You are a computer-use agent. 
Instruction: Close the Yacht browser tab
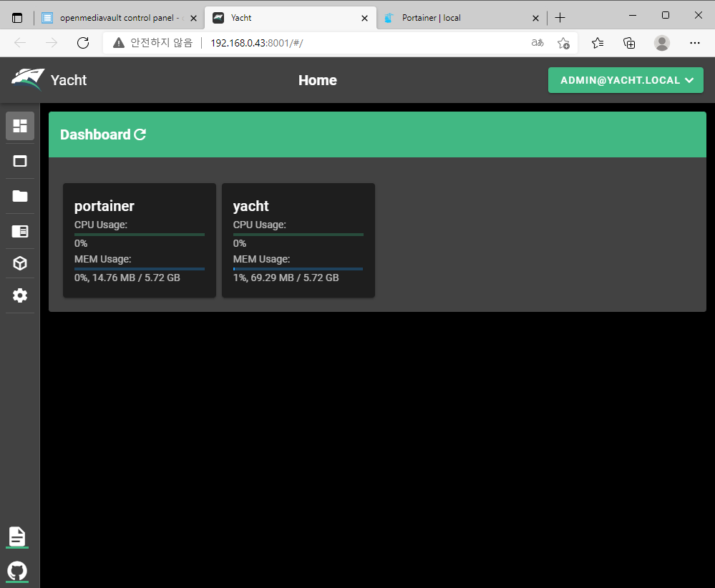(x=364, y=18)
